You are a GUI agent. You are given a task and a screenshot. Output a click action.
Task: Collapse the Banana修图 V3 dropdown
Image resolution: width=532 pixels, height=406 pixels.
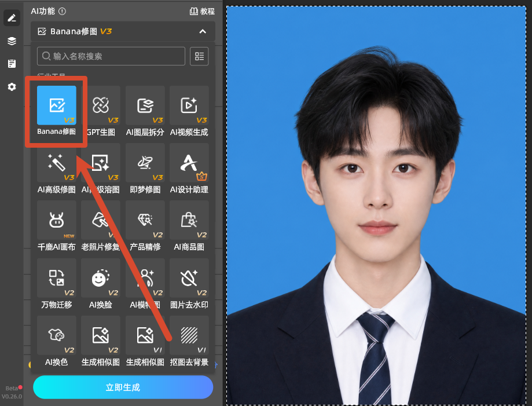203,32
